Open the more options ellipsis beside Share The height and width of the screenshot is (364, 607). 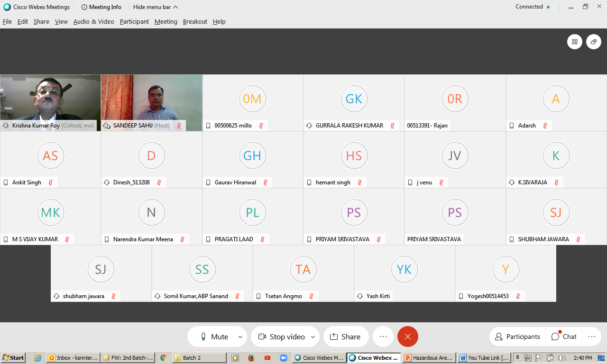[x=383, y=337]
